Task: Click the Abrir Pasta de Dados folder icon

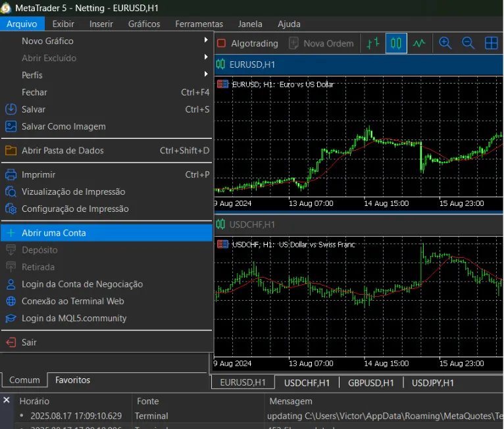Action: pyautogui.click(x=11, y=151)
